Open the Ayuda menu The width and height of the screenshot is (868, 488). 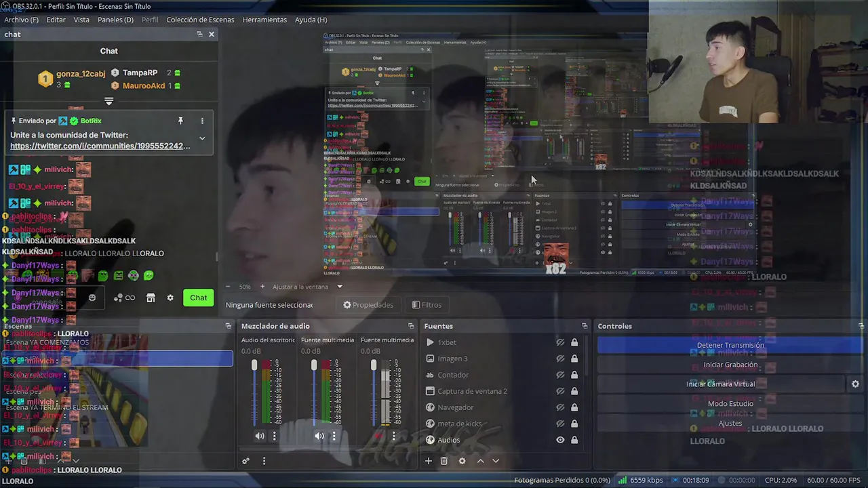tap(311, 20)
